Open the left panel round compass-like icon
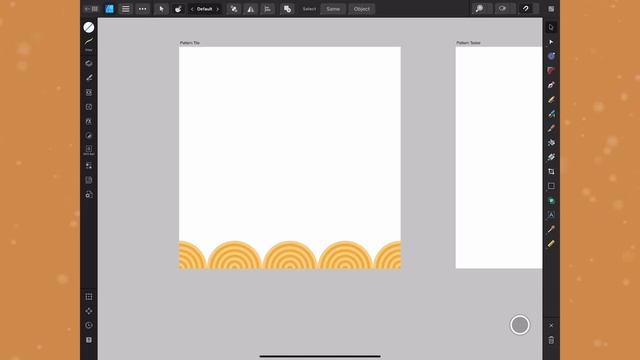 (x=89, y=136)
